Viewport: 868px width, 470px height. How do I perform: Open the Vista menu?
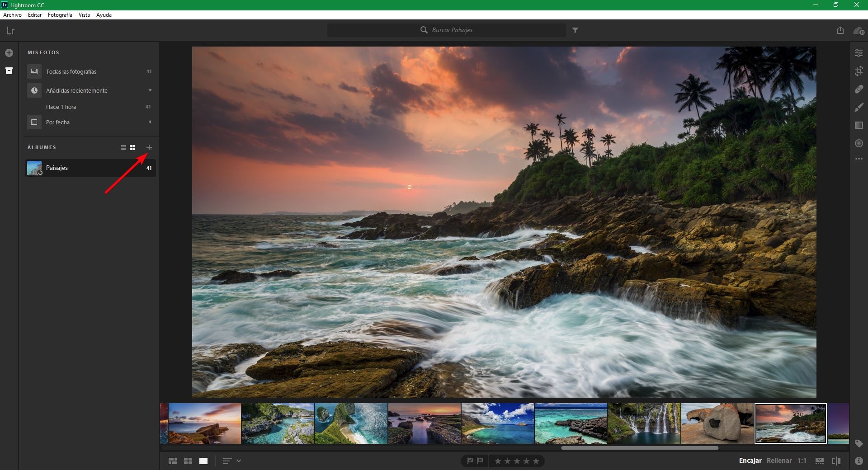coord(84,15)
